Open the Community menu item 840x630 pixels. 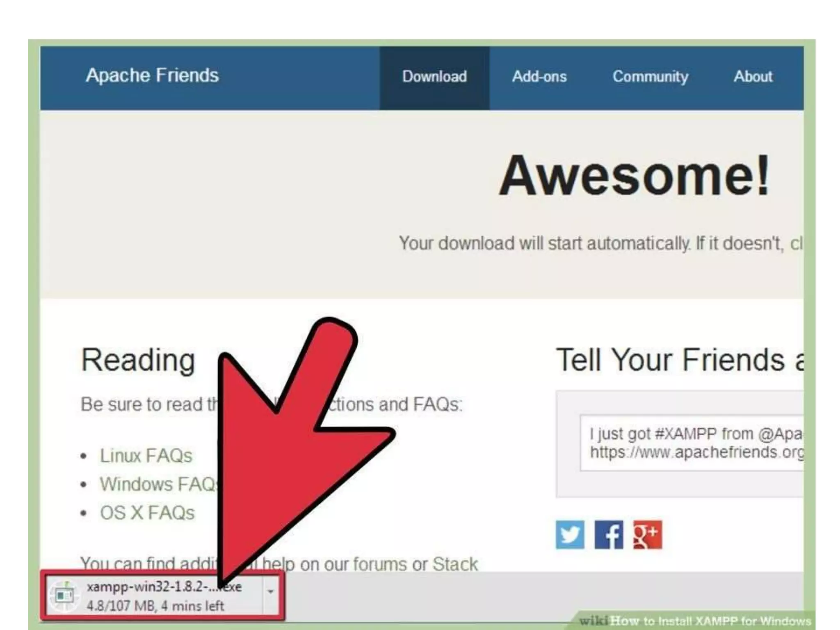(x=650, y=77)
